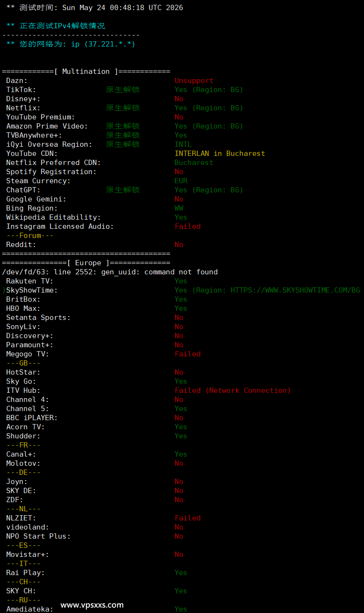This screenshot has width=364, height=613.
Task: Select the 'Joyn:' label
Action: coord(17,482)
